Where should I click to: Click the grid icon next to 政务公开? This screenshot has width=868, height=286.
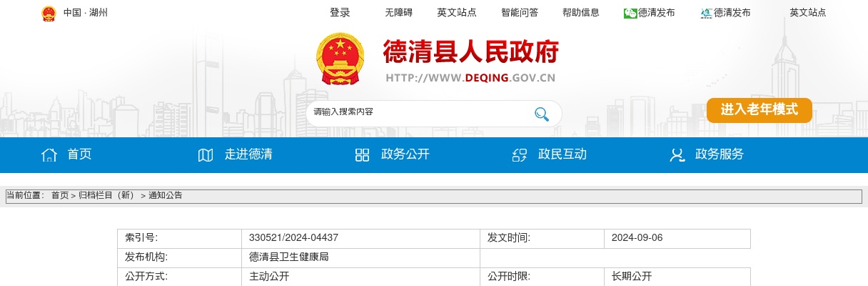[x=362, y=155]
